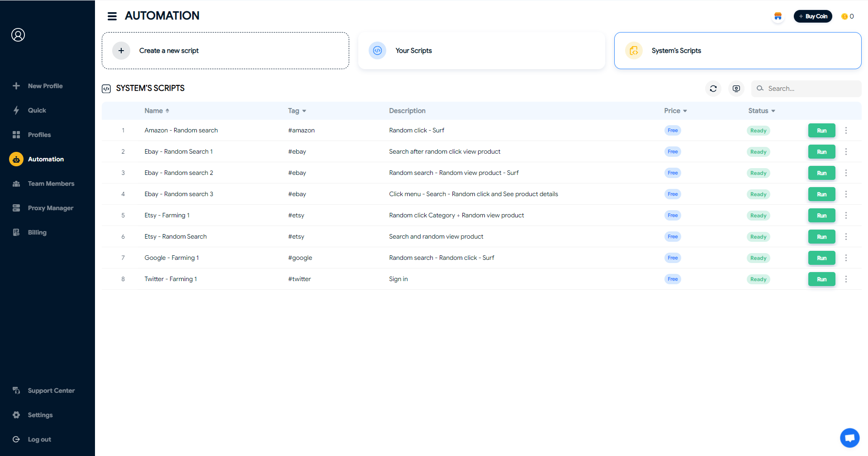Click the Your Scripts code icon
This screenshot has height=456, width=868.
(378, 51)
